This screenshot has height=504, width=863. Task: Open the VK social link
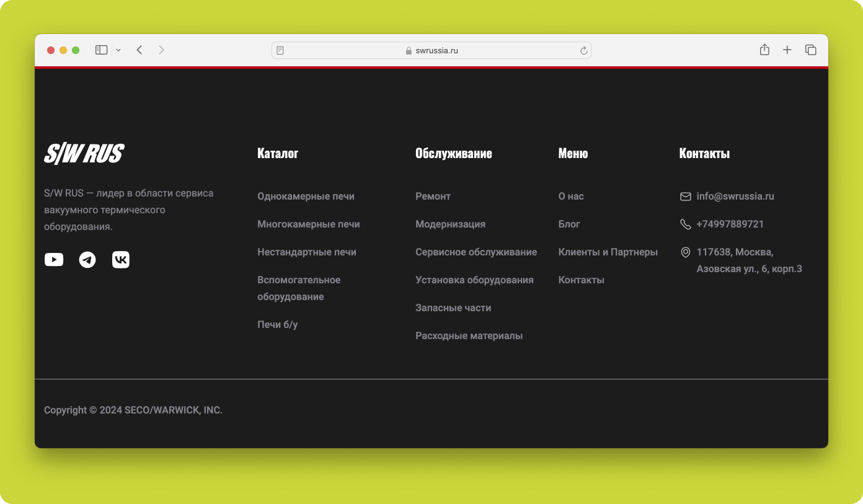[x=121, y=260]
